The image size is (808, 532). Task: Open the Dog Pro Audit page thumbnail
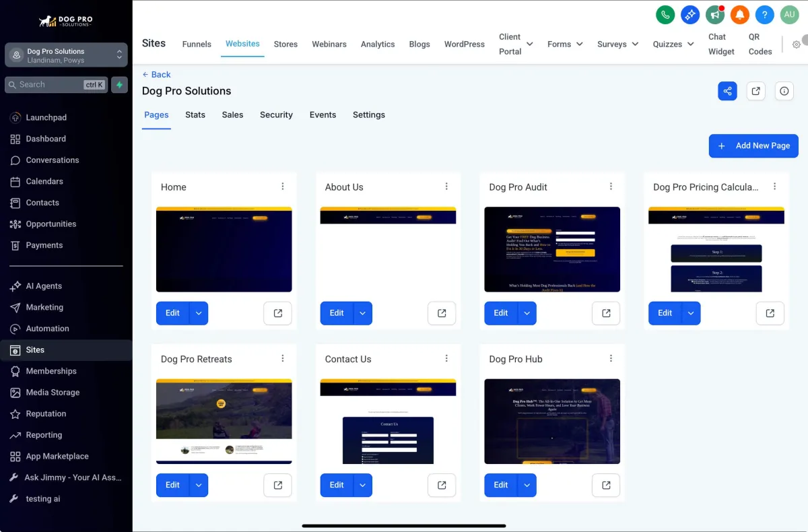(552, 249)
